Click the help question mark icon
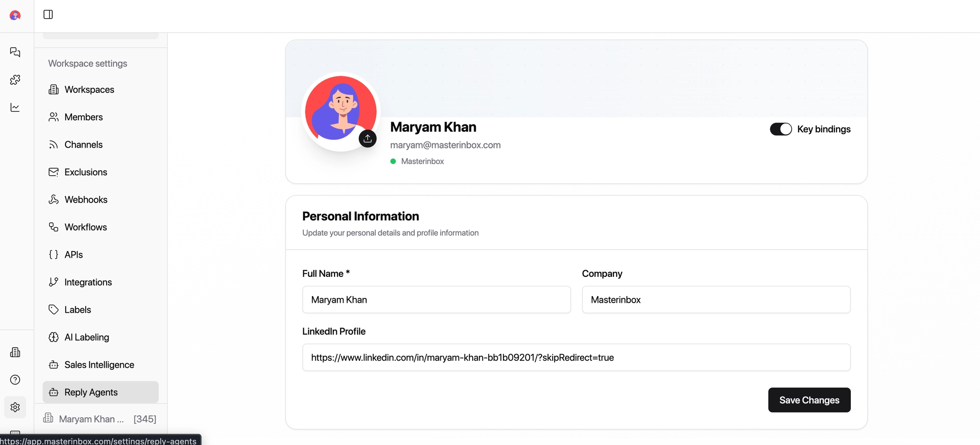Screen dimensions: 980x445 click(x=15, y=380)
